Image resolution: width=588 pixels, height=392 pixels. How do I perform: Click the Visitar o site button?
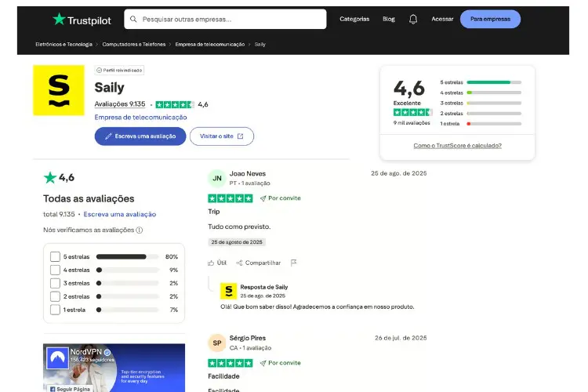[x=222, y=136]
